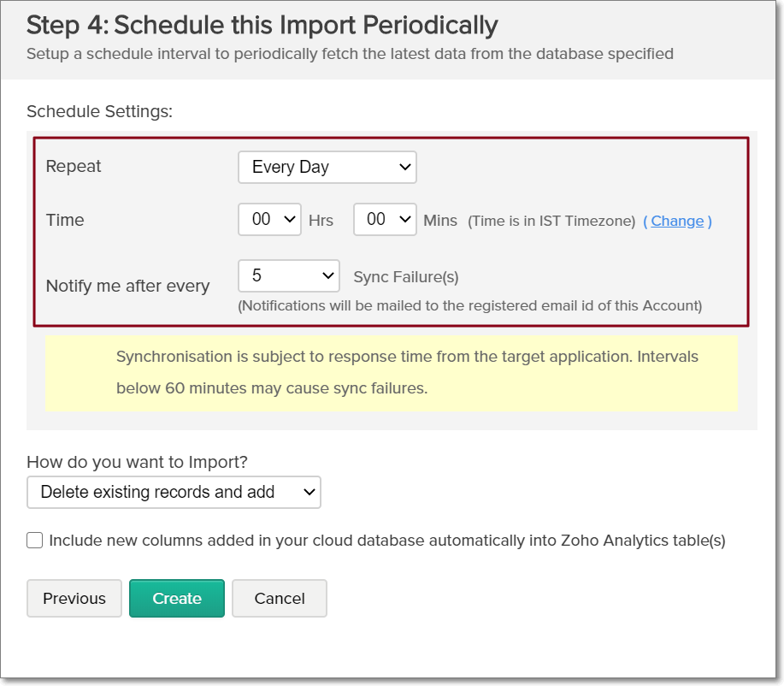The width and height of the screenshot is (784, 686).
Task: Expand the Mins time dropdown
Action: 385,220
